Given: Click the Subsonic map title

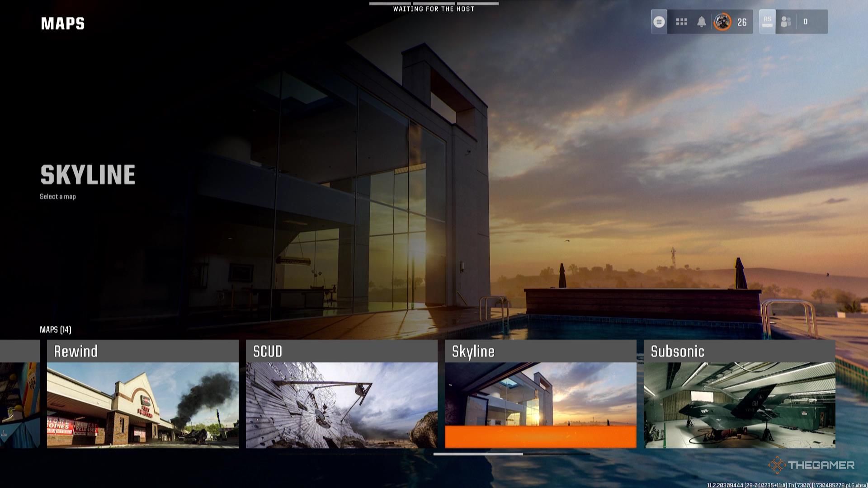Looking at the screenshot, I should click(x=677, y=351).
